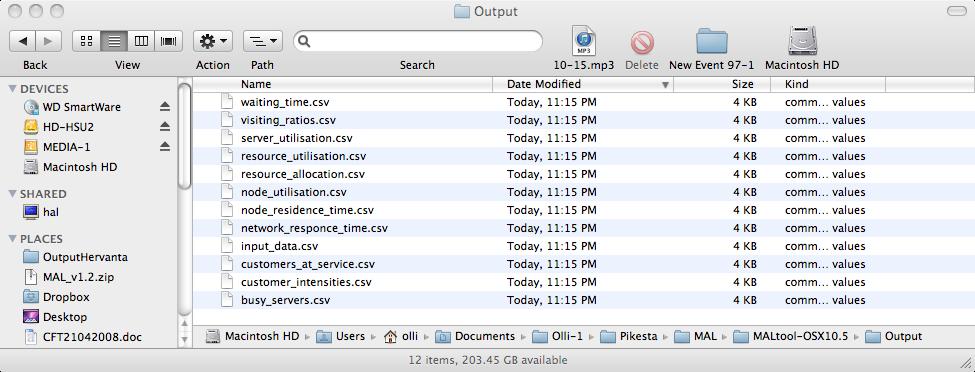The width and height of the screenshot is (975, 372).
Task: Collapse the DEVICES sidebar section
Action: pyautogui.click(x=12, y=89)
